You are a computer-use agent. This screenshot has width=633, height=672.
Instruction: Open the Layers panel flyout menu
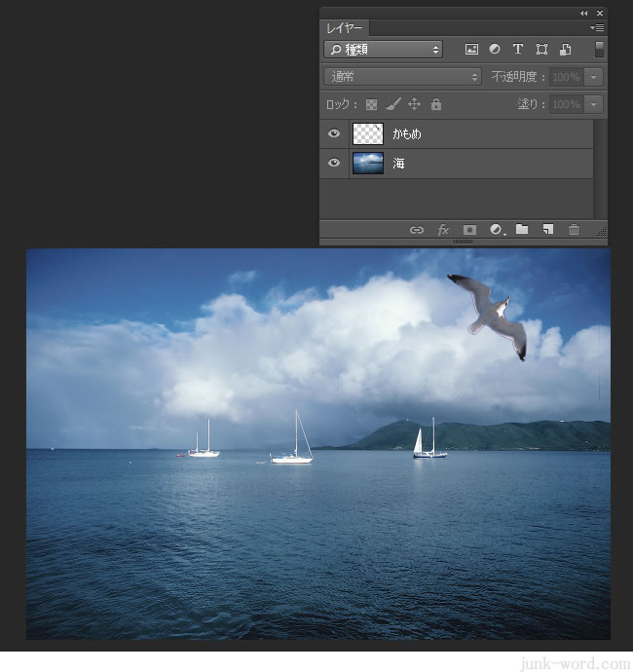pyautogui.click(x=598, y=28)
